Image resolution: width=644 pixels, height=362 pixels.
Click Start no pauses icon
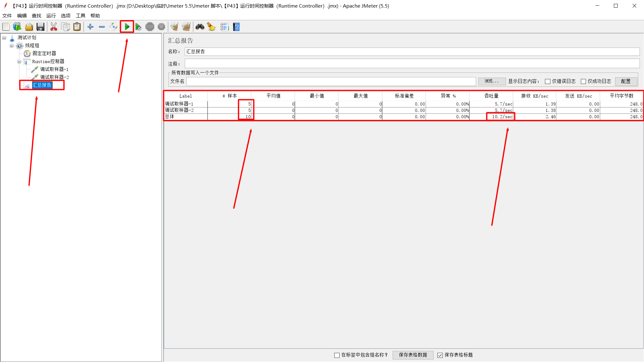pos(138,27)
